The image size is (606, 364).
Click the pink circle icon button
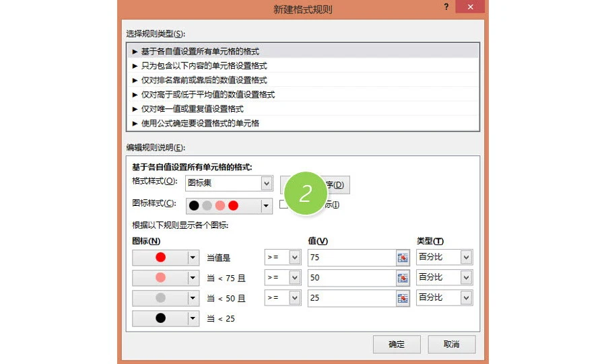click(160, 278)
